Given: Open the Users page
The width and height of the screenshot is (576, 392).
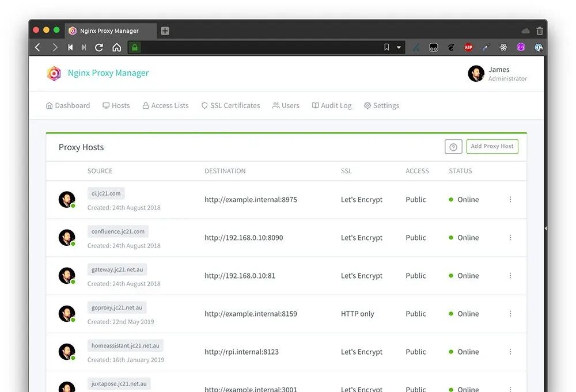Looking at the screenshot, I should (286, 106).
